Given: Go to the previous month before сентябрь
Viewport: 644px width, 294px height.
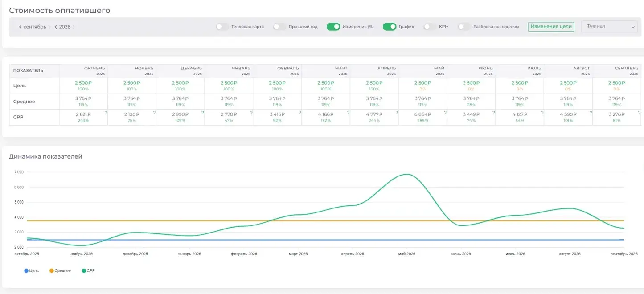Looking at the screenshot, I should click(x=20, y=27).
